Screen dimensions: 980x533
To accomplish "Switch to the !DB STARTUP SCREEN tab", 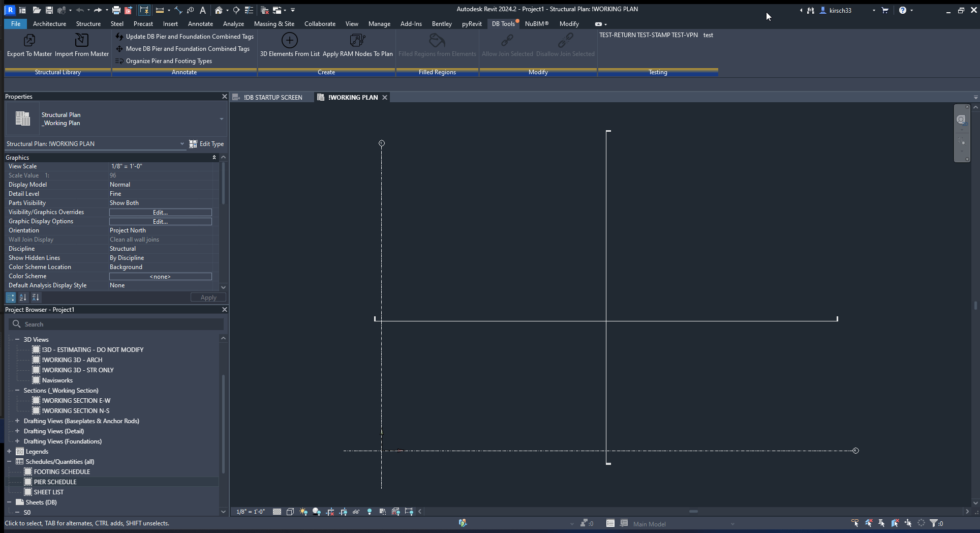I will tap(273, 97).
